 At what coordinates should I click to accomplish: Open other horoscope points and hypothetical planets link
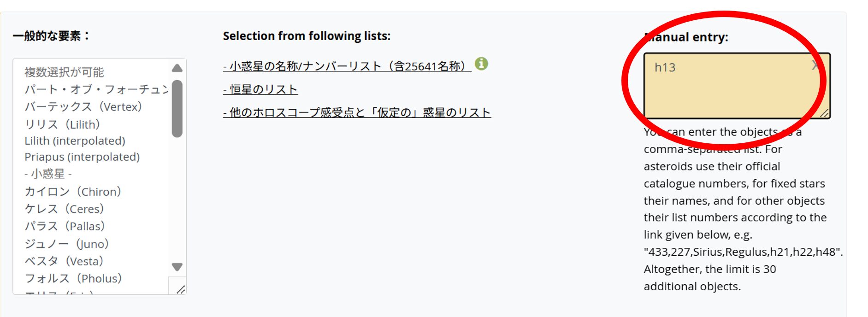click(x=357, y=112)
